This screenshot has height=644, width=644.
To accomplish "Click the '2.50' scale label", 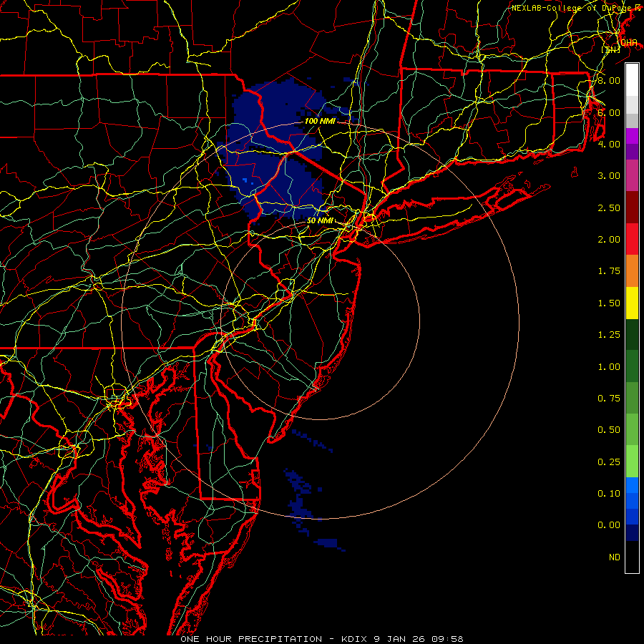I will [x=609, y=208].
